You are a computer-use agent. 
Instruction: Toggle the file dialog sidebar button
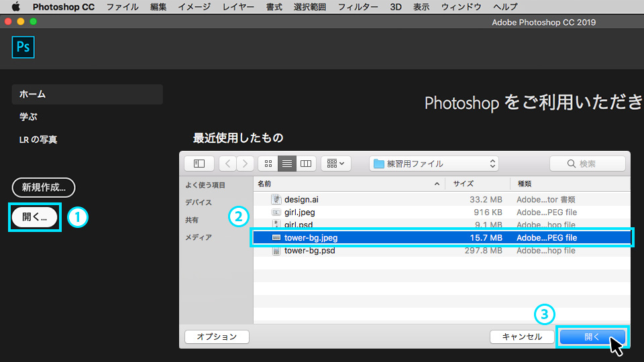pyautogui.click(x=199, y=164)
